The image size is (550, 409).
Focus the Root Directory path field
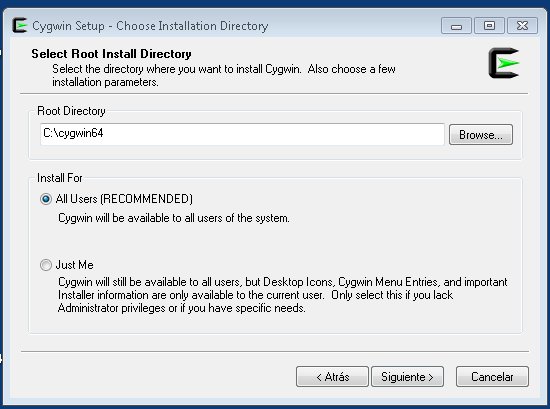242,134
